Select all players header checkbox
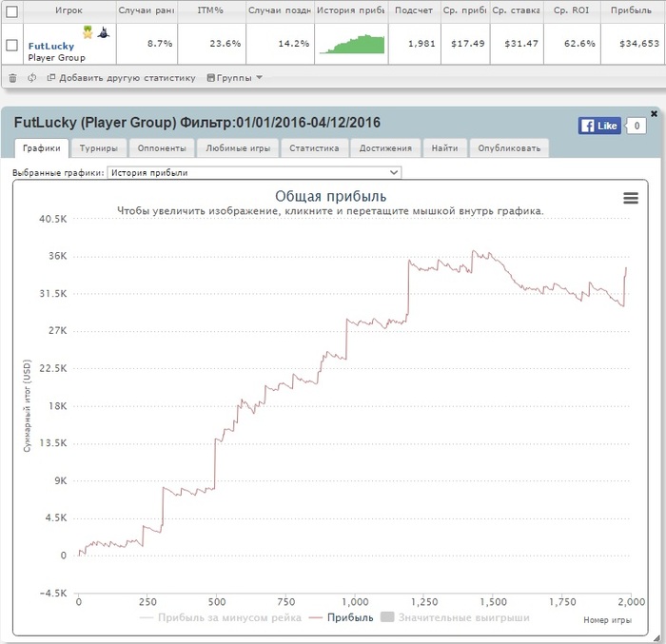This screenshot has height=644, width=666. pos(11,11)
